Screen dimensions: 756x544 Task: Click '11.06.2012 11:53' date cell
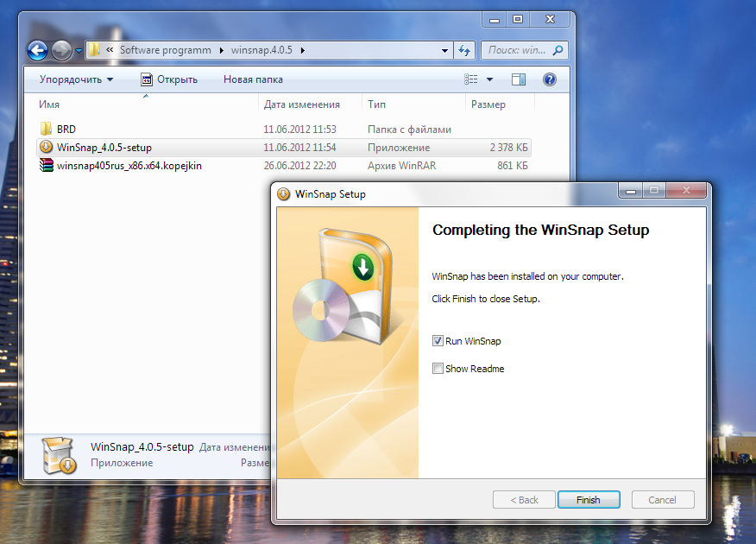coord(299,130)
